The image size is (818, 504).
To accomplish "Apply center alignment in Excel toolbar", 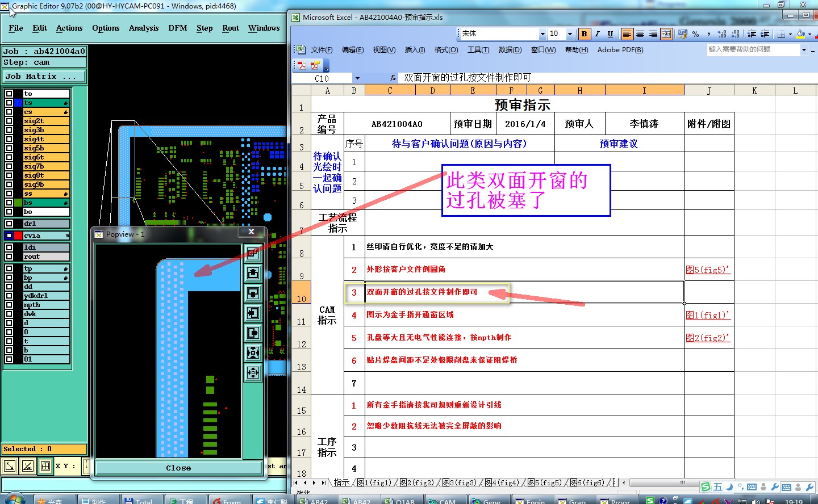I will (640, 34).
